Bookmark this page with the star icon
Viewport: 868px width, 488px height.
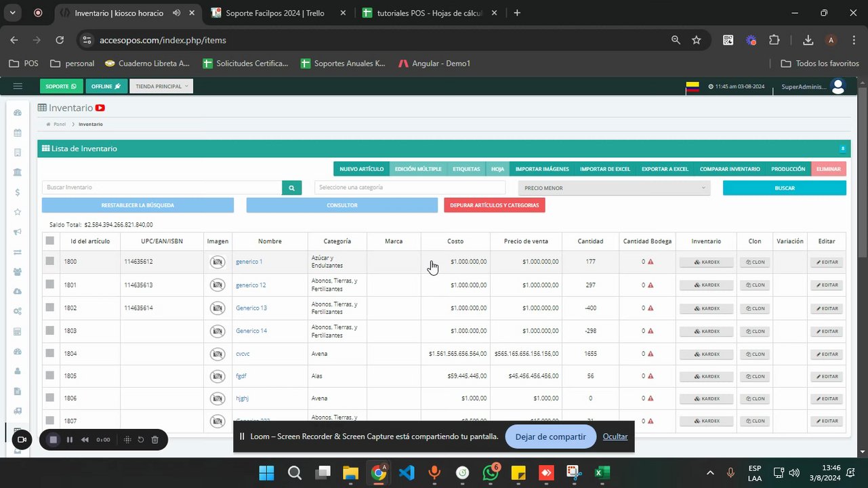coord(697,40)
